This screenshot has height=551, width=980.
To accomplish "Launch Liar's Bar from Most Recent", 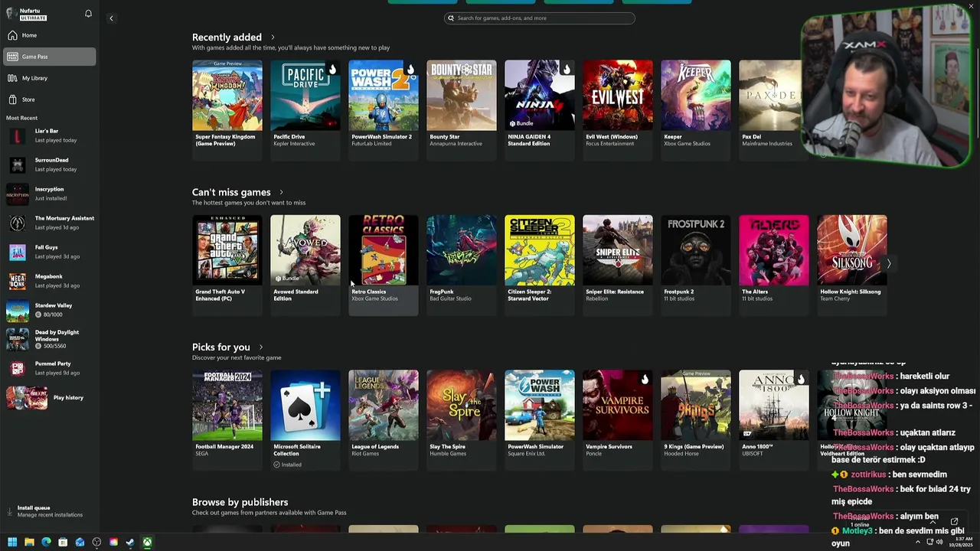I will tap(50, 135).
